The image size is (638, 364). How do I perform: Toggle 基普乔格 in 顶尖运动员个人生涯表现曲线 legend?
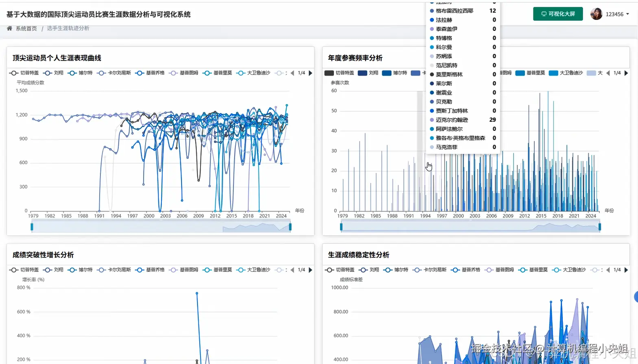pyautogui.click(x=150, y=73)
